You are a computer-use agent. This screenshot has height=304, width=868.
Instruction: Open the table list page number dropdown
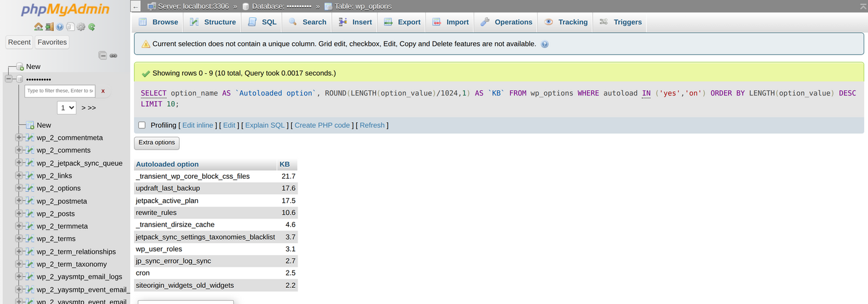click(x=67, y=107)
